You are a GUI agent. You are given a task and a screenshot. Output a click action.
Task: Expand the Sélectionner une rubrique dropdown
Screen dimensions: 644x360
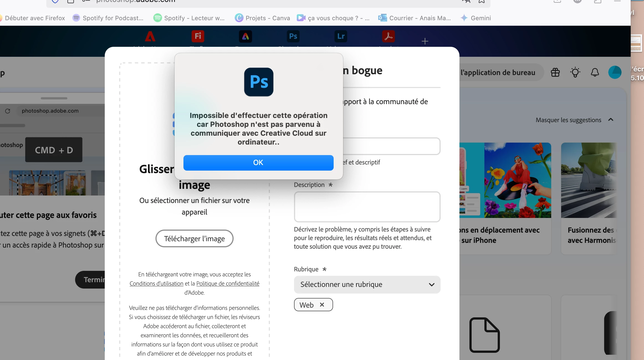click(367, 284)
